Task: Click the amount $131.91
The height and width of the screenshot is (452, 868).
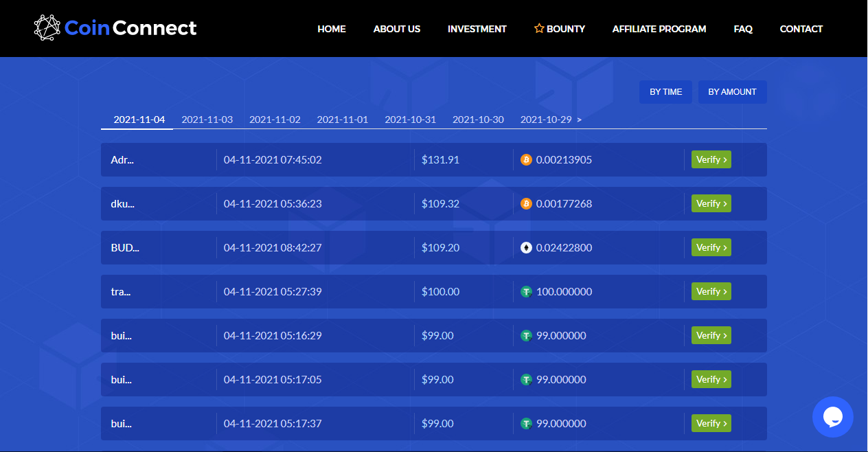Action: tap(441, 159)
